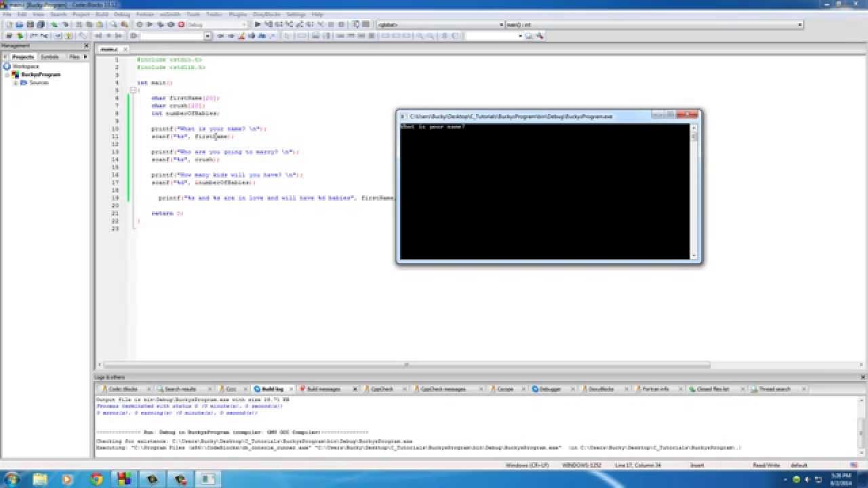Open the Closed files list tab

[x=713, y=389]
